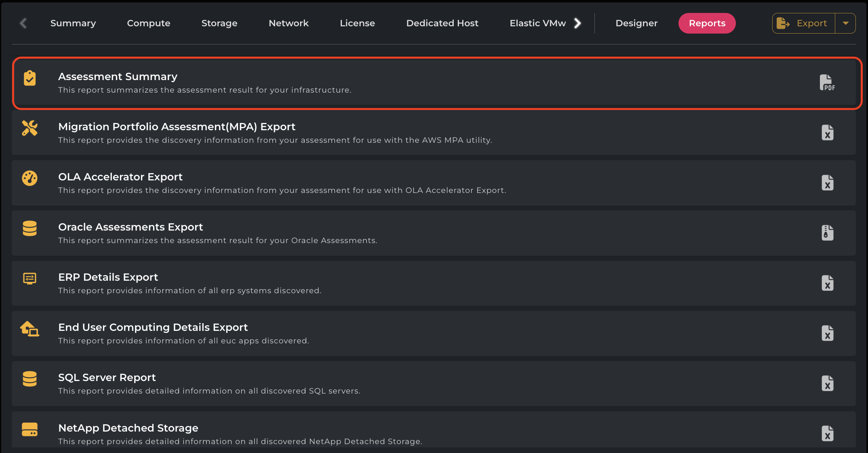Download ERP Details Export Excel file

click(827, 283)
